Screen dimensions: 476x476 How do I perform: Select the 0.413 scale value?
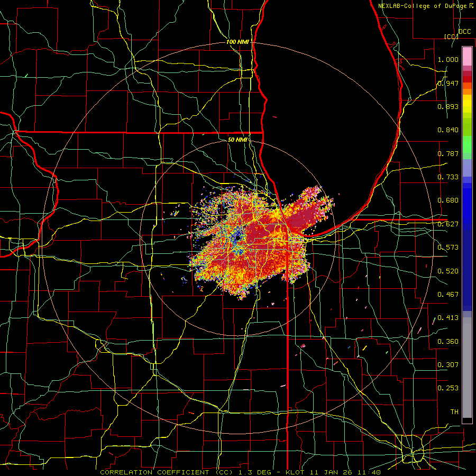pos(448,318)
